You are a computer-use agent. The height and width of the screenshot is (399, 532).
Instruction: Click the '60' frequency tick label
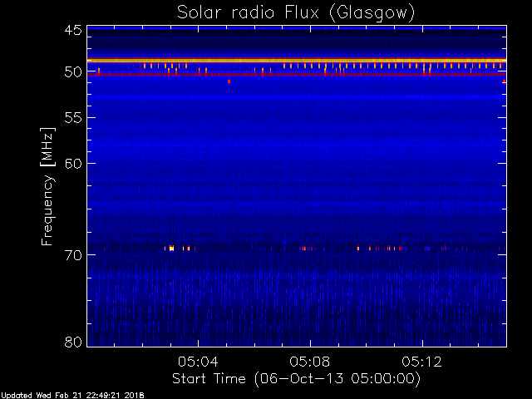click(73, 164)
